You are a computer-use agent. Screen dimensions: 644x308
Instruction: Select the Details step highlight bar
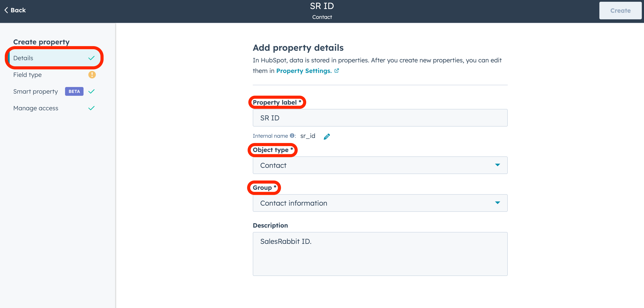pos(9,58)
